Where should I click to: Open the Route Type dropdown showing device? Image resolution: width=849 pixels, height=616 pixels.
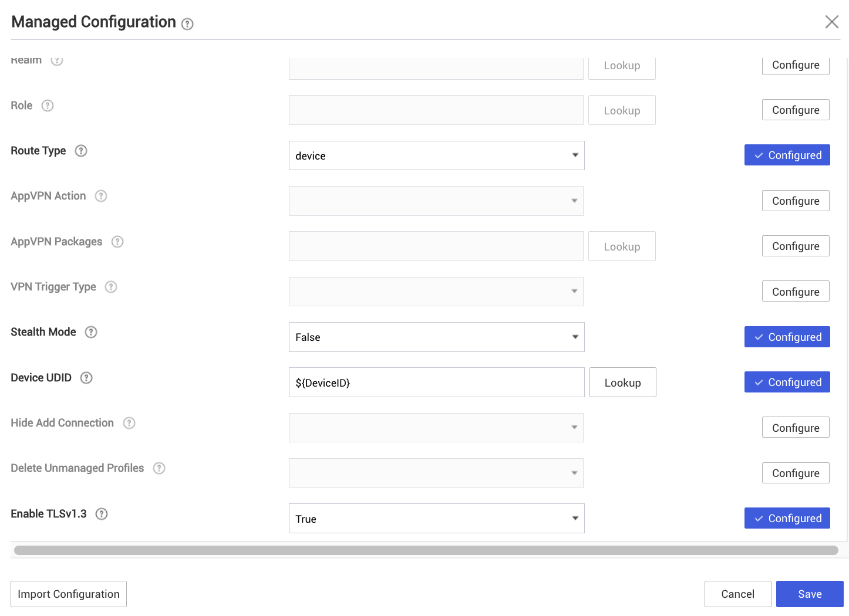(436, 156)
